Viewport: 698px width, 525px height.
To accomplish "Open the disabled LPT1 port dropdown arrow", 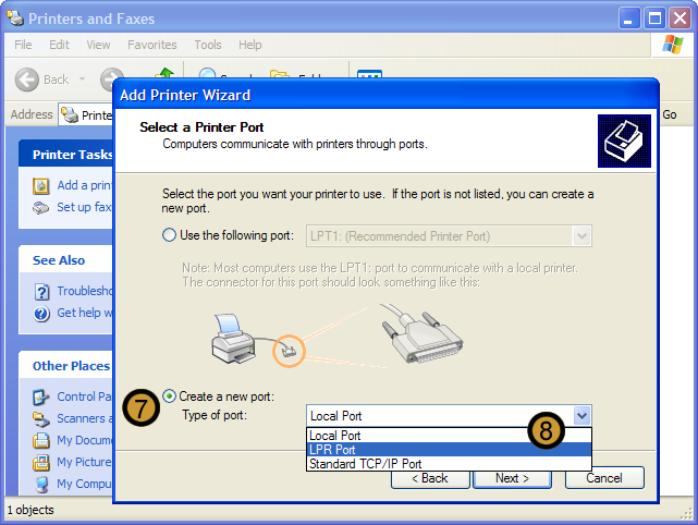I will (582, 236).
